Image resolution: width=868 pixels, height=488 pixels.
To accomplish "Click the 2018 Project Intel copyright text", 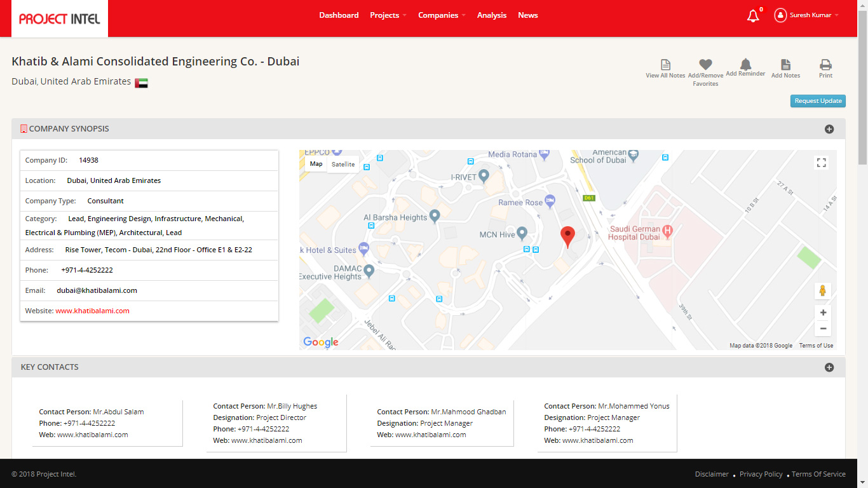I will click(x=44, y=474).
